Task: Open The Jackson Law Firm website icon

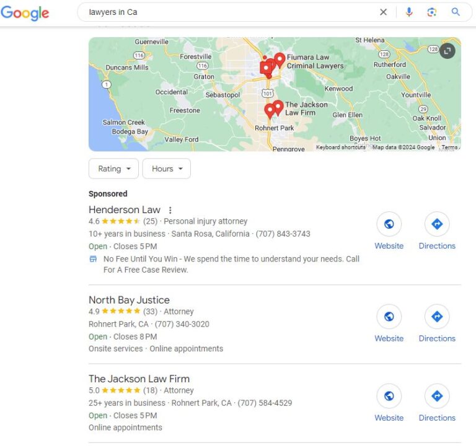Action: pyautogui.click(x=389, y=396)
